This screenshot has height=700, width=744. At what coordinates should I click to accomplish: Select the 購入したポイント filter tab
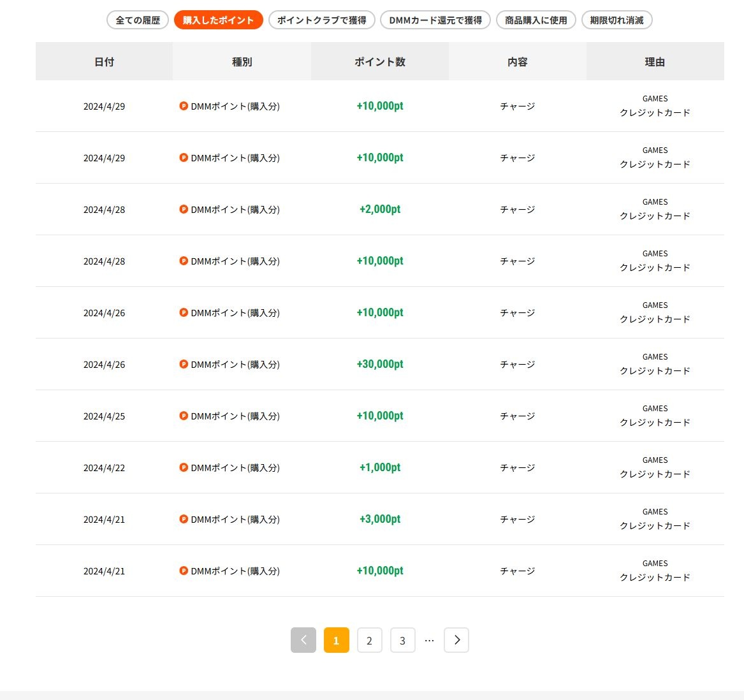(x=218, y=20)
